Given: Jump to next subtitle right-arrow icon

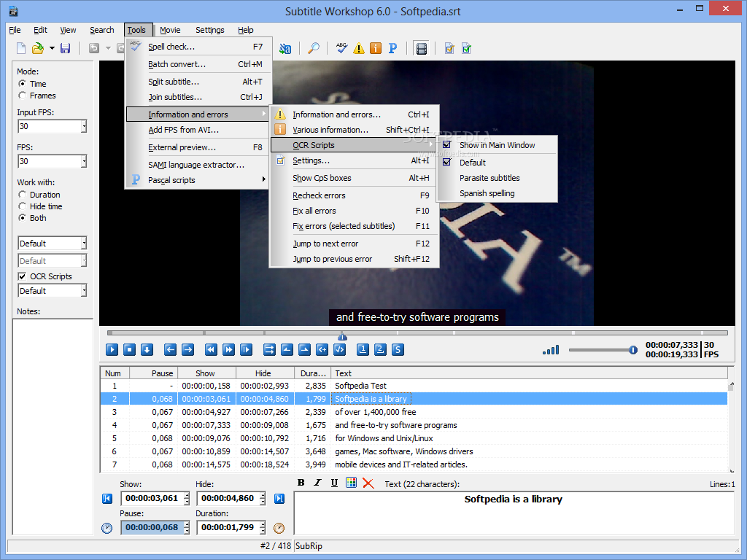Looking at the screenshot, I should click(187, 349).
